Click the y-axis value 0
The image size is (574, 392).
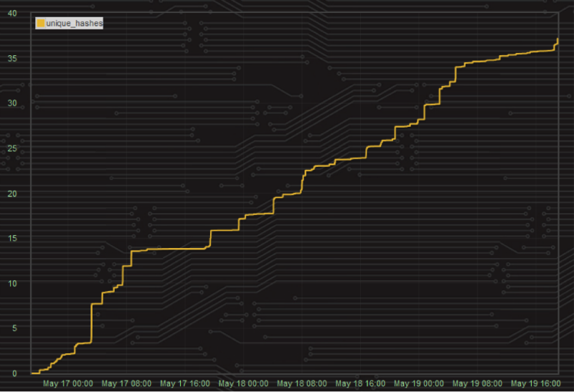pos(14,373)
